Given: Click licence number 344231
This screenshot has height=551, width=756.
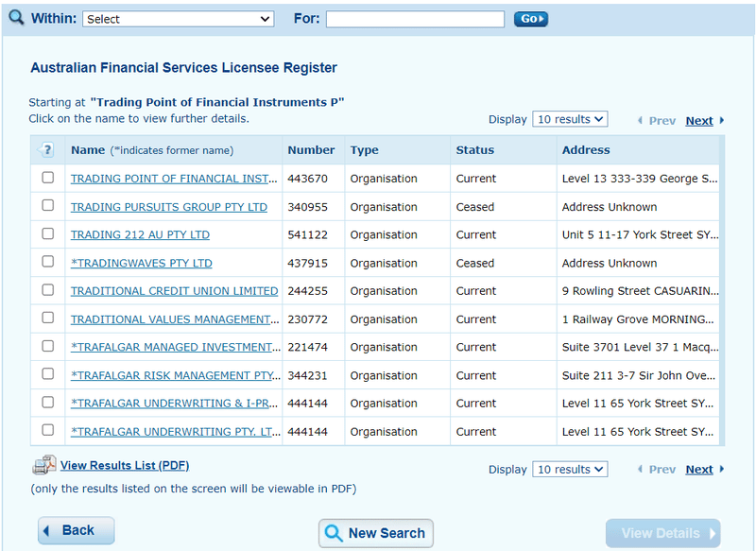Looking at the screenshot, I should 308,375.
